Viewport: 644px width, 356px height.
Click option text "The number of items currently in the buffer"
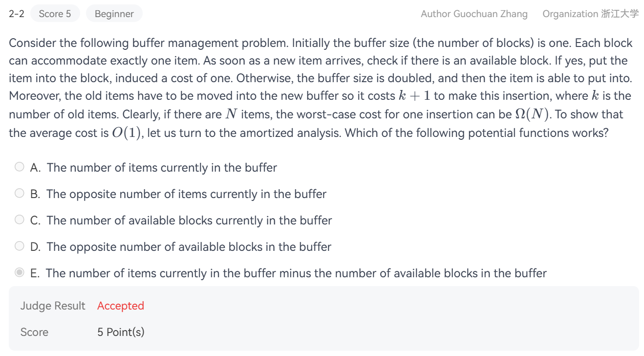[162, 168]
